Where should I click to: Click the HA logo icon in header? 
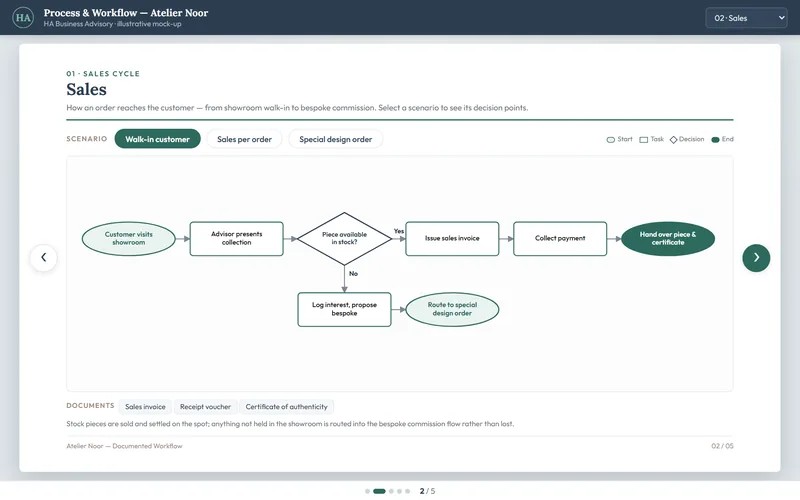23,18
